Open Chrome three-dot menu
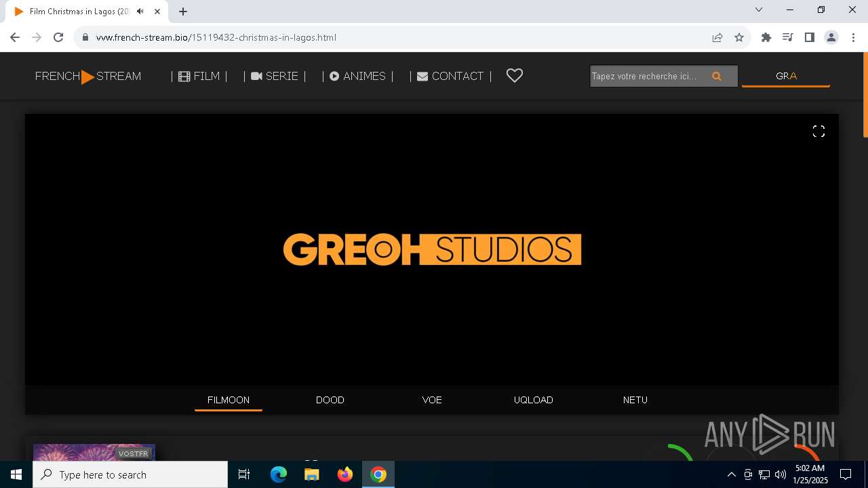Screen dimensions: 868x488 [x=853, y=37]
